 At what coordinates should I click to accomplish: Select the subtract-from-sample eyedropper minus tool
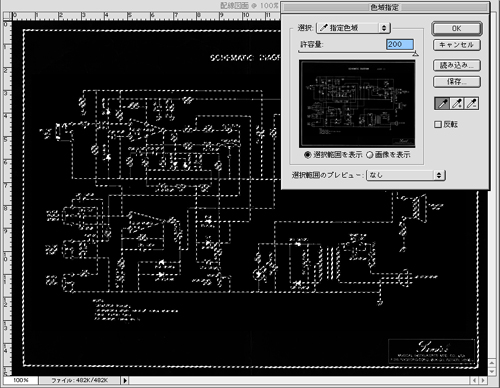(472, 104)
